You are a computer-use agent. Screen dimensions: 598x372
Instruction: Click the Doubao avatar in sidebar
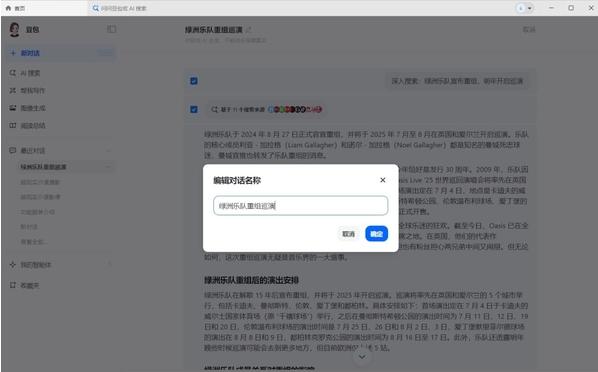(x=14, y=29)
